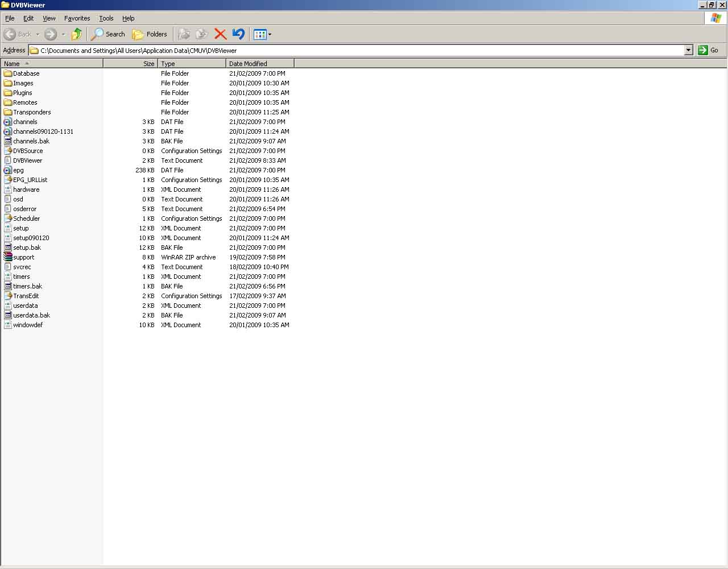Select the Database folder icon
Screen dimensions: 728x569
tap(8, 73)
